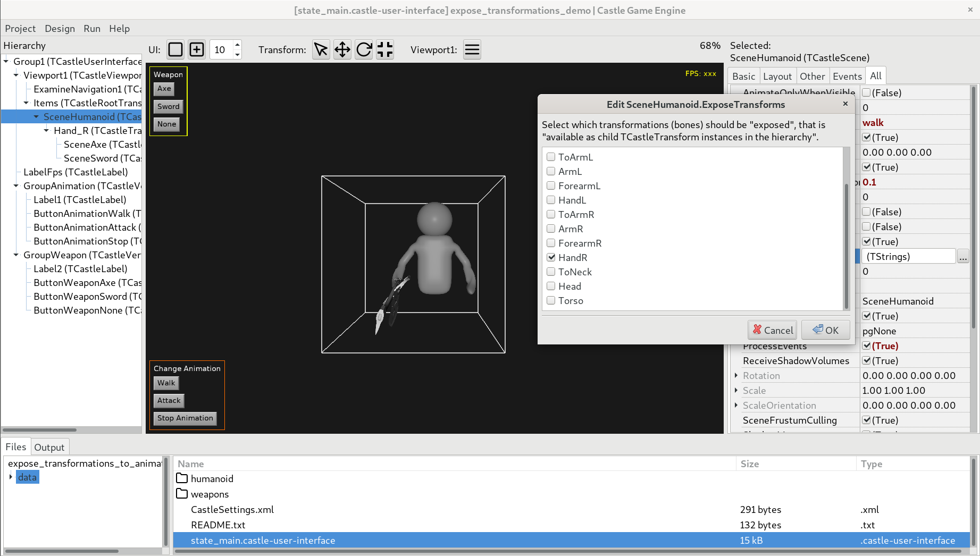This screenshot has height=556, width=980.
Task: Click the Attack animation button
Action: coord(169,400)
